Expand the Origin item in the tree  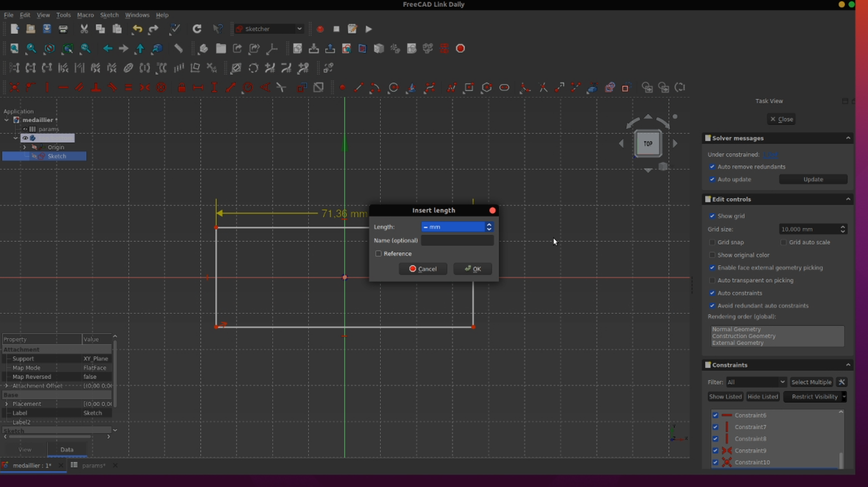24,147
